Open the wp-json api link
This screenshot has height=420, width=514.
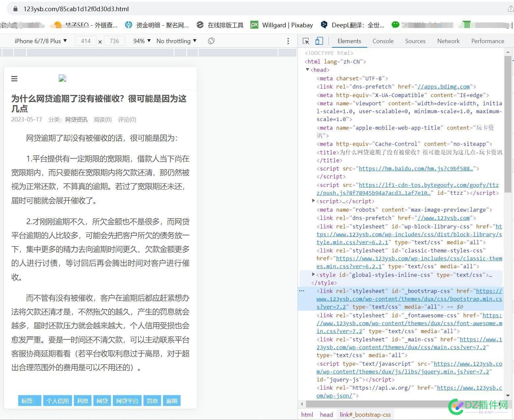[409, 392]
